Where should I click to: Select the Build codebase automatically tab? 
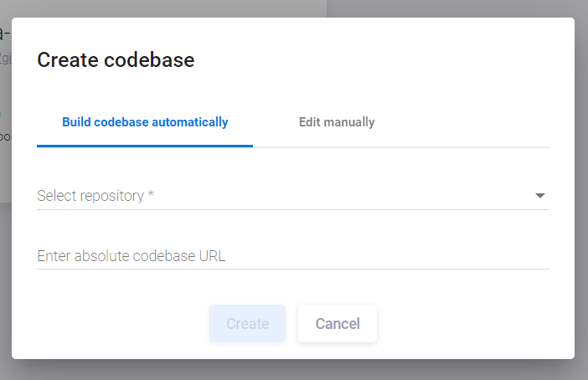[x=145, y=122]
